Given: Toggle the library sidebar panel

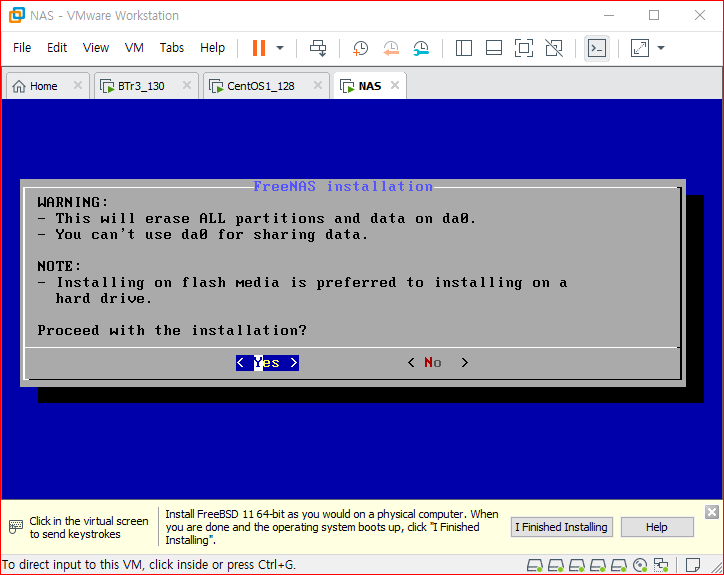Looking at the screenshot, I should (x=464, y=48).
